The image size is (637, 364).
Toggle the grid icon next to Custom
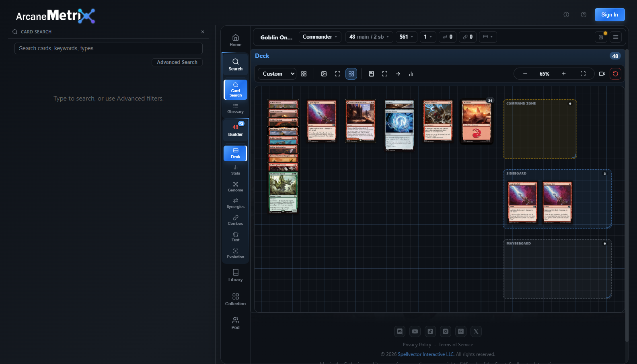pos(304,74)
